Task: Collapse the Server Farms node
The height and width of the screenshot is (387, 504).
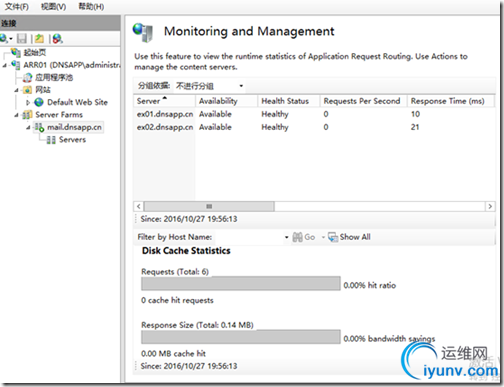Action: (16, 115)
